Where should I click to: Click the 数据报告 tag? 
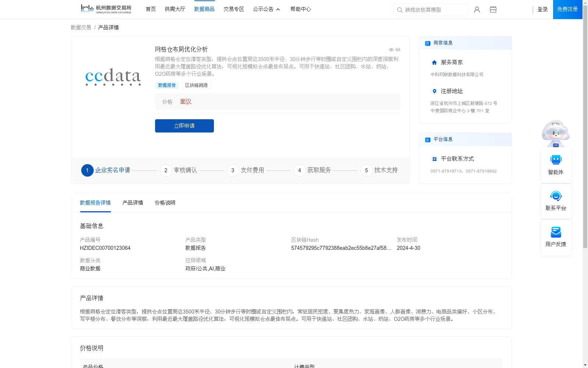[x=167, y=85]
